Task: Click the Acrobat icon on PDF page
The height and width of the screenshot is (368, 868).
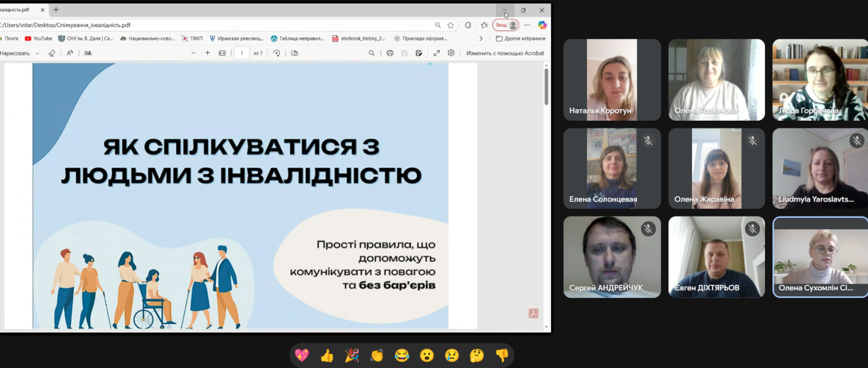Action: 533,313
